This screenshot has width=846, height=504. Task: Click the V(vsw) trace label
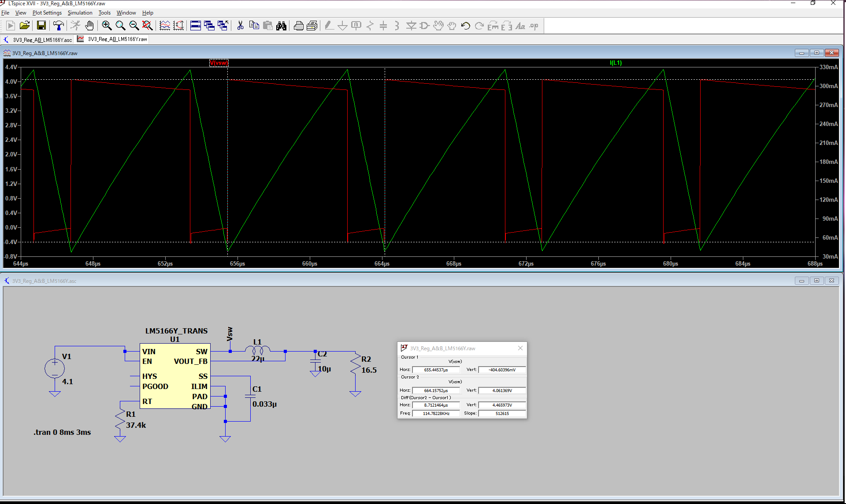219,63
